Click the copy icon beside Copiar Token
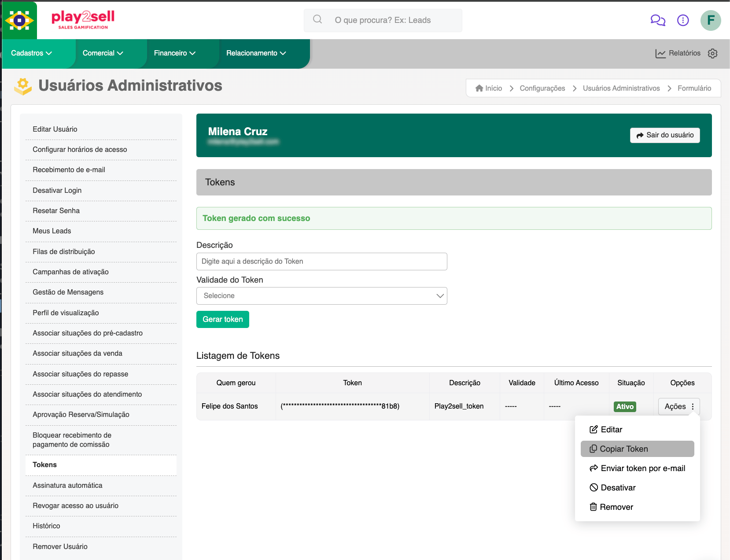 [x=593, y=449]
